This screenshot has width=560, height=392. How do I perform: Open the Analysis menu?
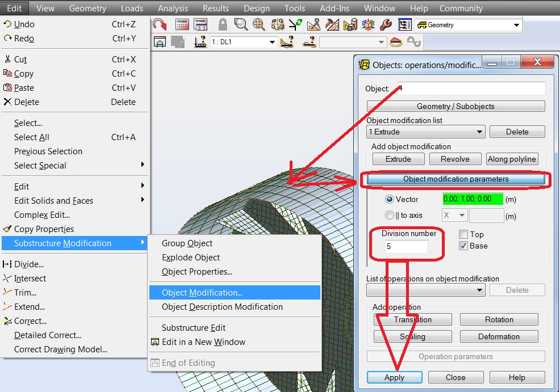[x=172, y=8]
